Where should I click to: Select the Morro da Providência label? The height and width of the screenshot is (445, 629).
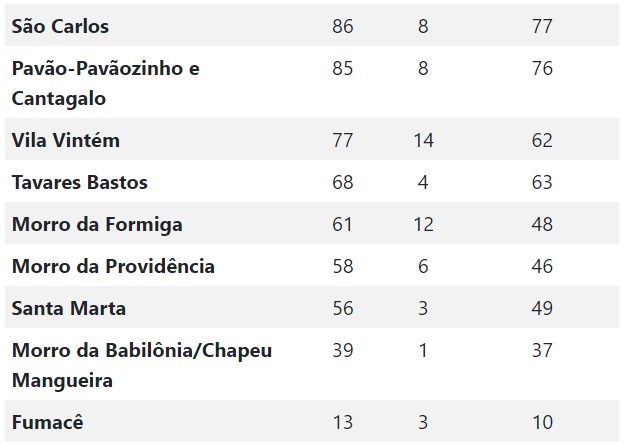point(113,266)
